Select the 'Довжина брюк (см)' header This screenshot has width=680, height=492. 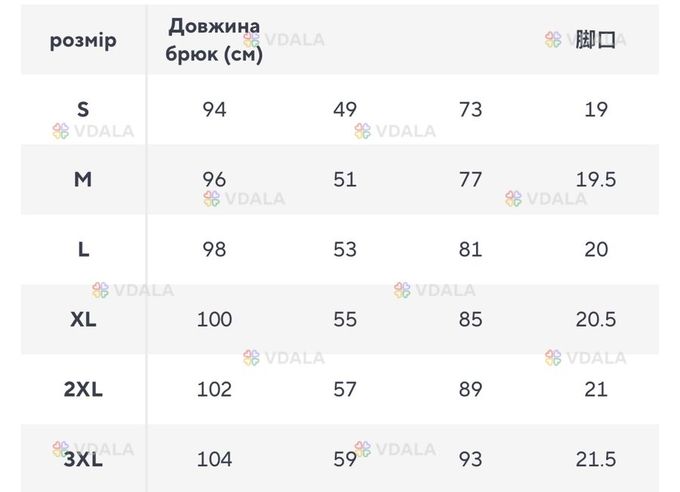coord(214,40)
